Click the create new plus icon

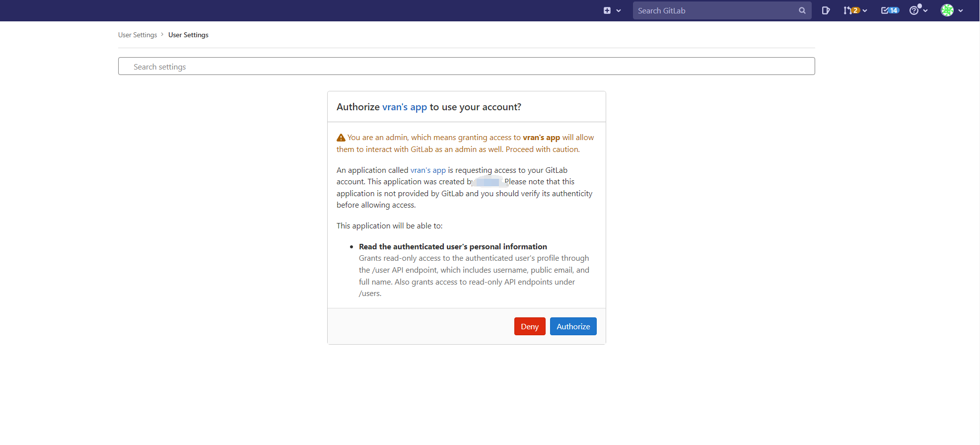click(607, 10)
